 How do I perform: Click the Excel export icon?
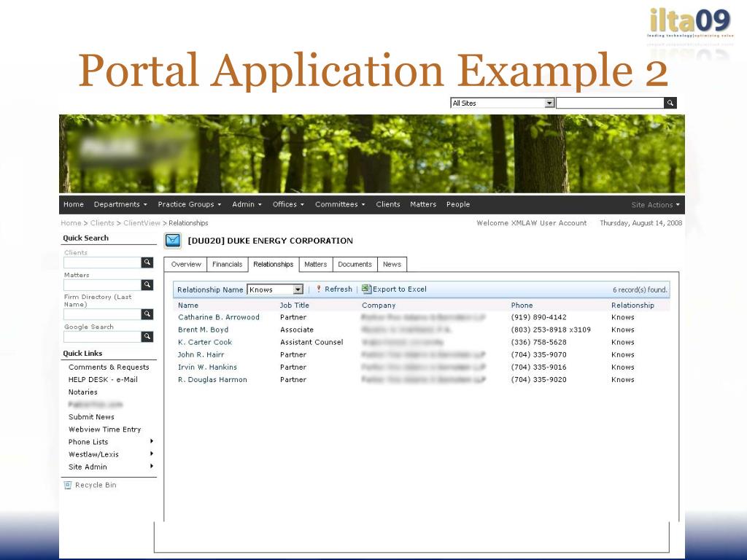click(366, 289)
